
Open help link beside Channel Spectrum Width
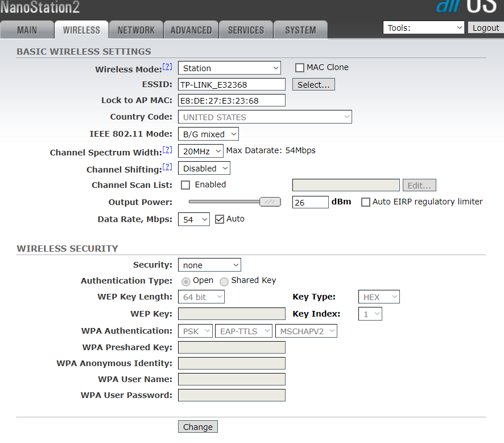tap(167, 150)
